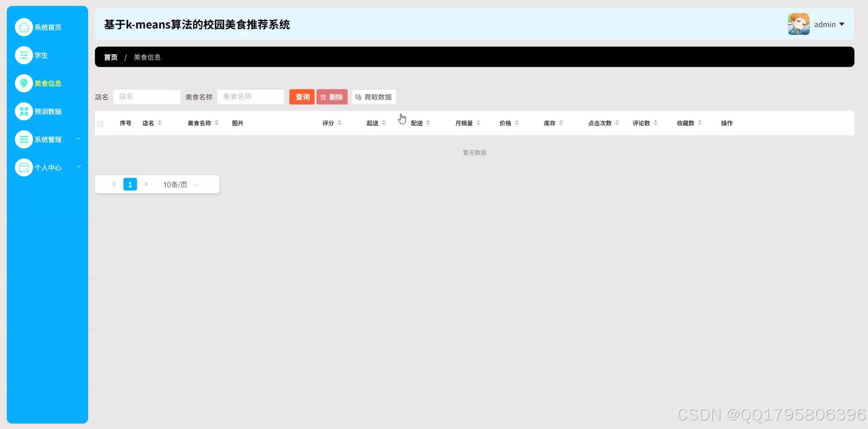Sort by 月销量 column arrows

(x=478, y=123)
